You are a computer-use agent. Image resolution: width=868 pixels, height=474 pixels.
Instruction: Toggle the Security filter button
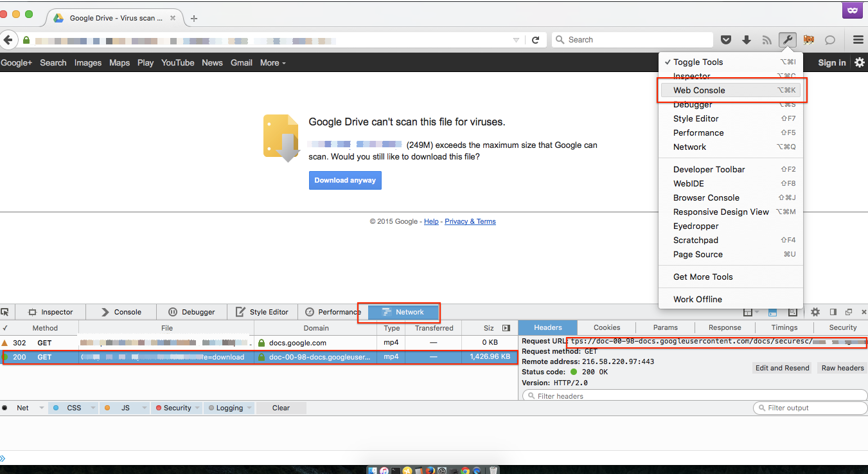pyautogui.click(x=172, y=408)
